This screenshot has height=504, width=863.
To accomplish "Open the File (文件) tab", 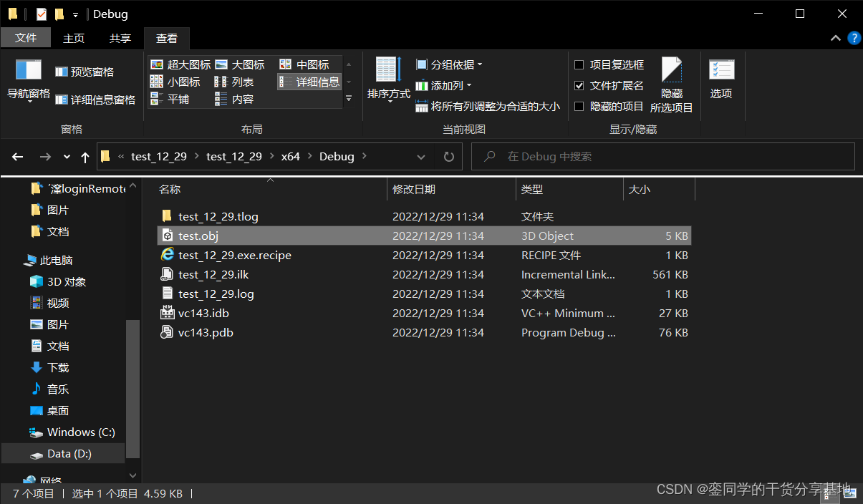I will click(26, 38).
